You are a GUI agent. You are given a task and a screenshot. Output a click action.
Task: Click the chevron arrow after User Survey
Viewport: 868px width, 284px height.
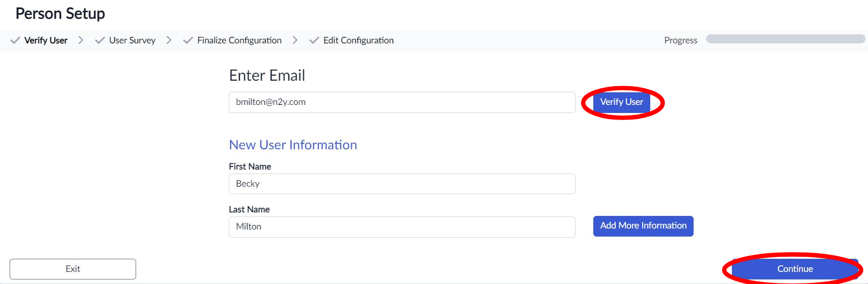click(169, 40)
